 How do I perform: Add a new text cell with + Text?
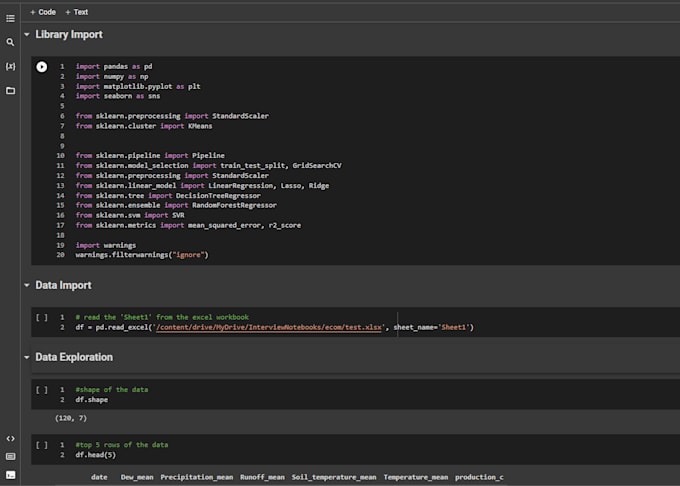tap(76, 12)
